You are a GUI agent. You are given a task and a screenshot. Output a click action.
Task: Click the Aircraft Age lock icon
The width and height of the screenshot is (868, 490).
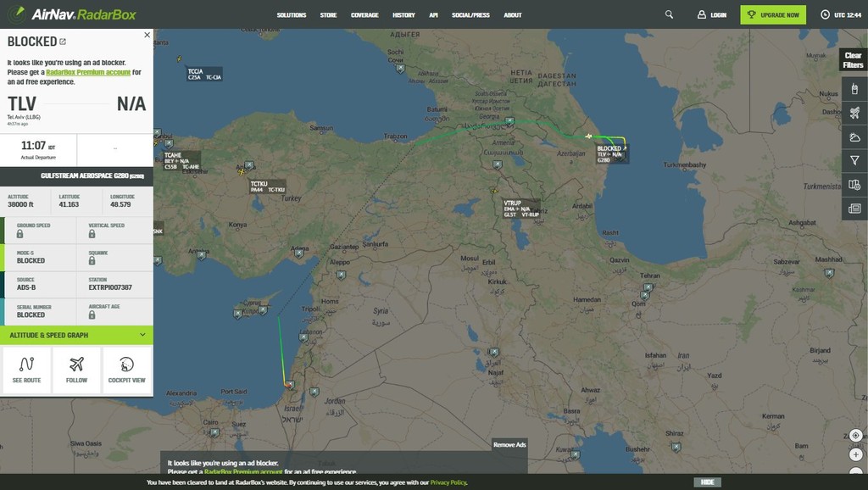(92, 315)
